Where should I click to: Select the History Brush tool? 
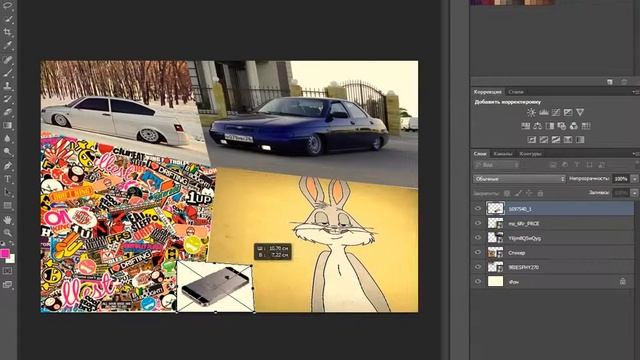[7, 99]
